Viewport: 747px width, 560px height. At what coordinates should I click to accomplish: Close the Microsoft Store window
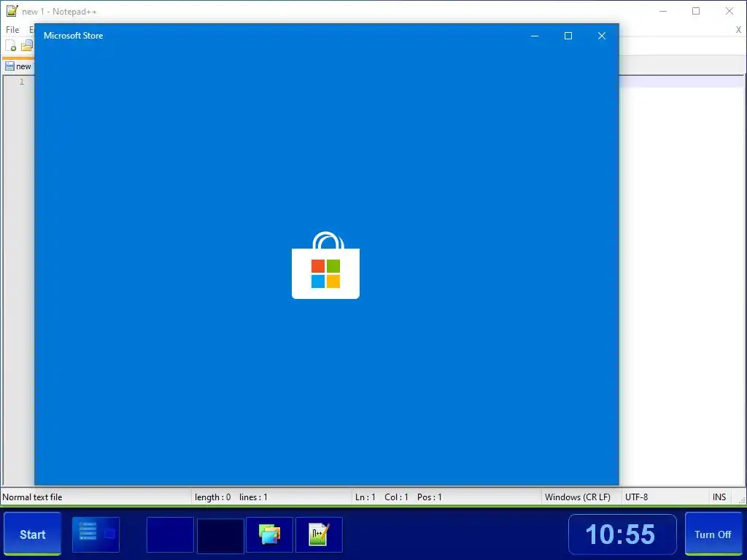(x=602, y=36)
